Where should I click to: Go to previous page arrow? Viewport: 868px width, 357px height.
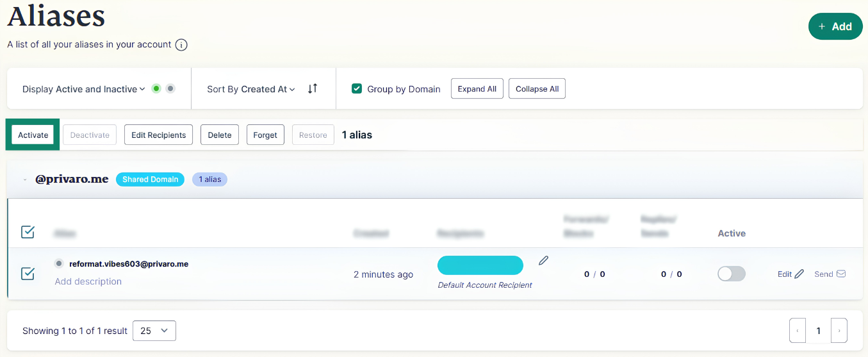click(x=798, y=331)
